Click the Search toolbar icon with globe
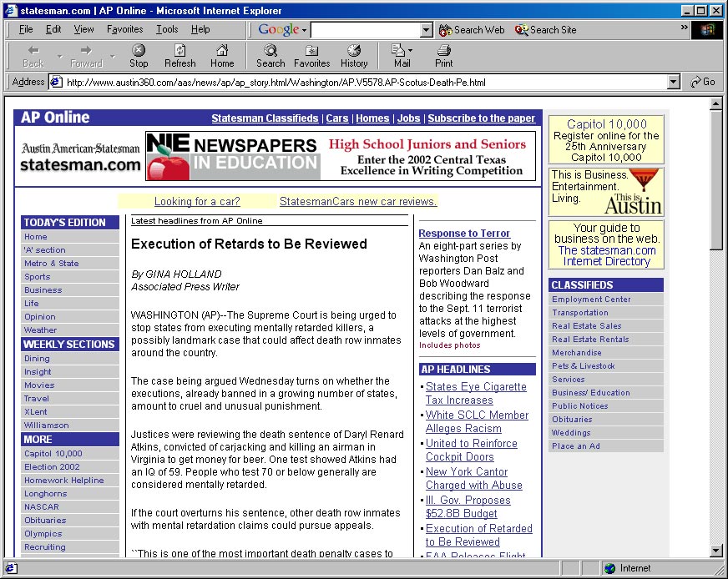Screen dimensions: 728x579 [270, 55]
